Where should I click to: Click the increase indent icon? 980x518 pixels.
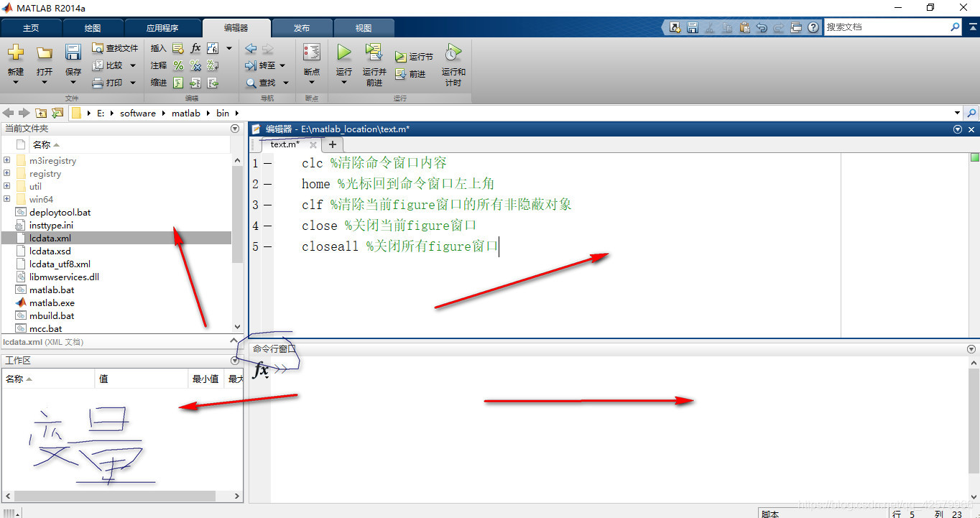click(195, 83)
